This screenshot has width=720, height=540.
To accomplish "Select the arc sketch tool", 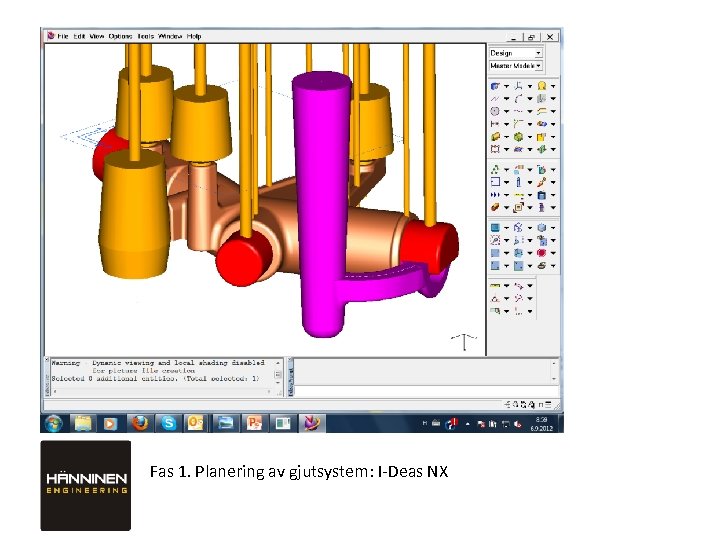I will click(518, 99).
